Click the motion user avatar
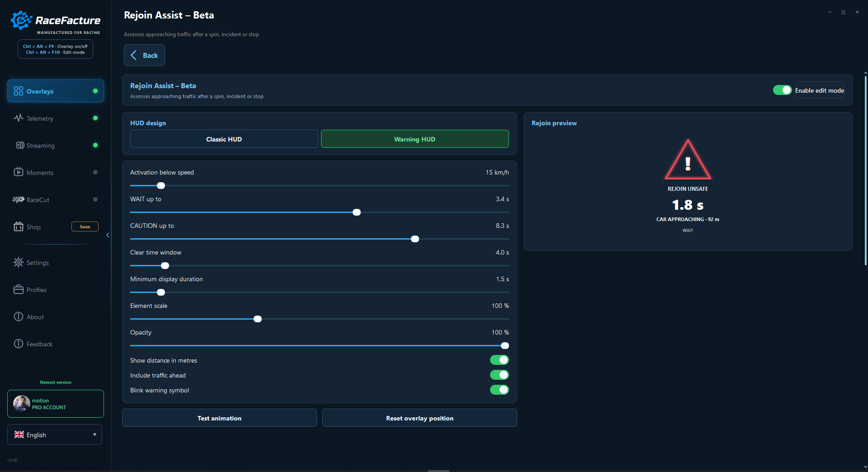This screenshot has height=472, width=868. click(x=21, y=403)
